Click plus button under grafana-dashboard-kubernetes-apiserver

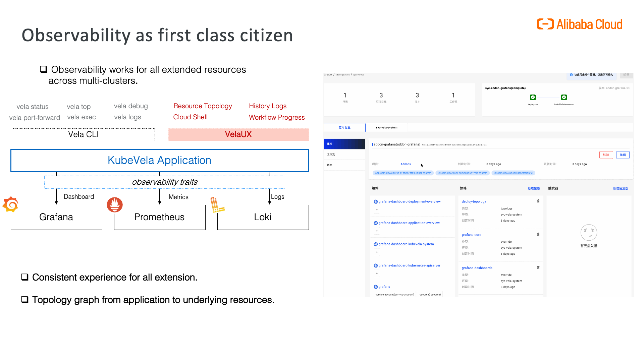[x=377, y=274]
